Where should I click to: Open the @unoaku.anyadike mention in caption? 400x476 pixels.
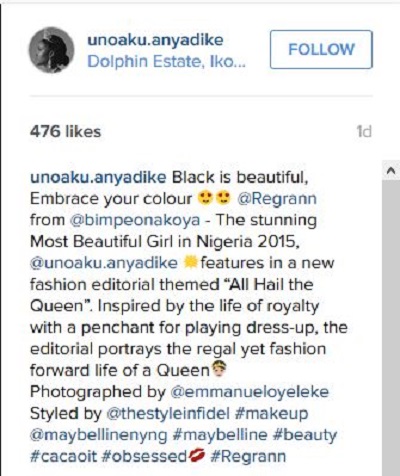click(x=104, y=263)
